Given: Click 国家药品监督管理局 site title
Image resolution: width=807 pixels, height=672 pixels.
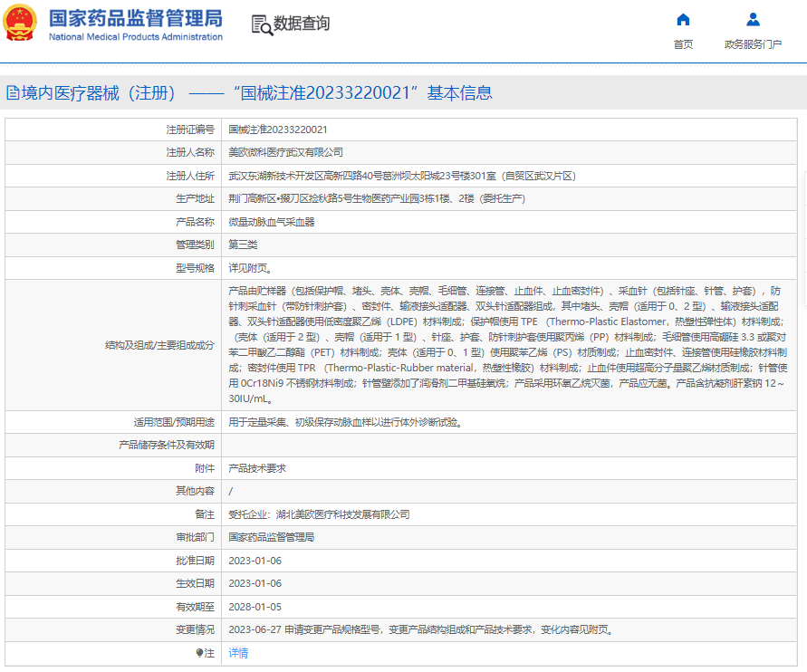Looking at the screenshot, I should click(136, 18).
